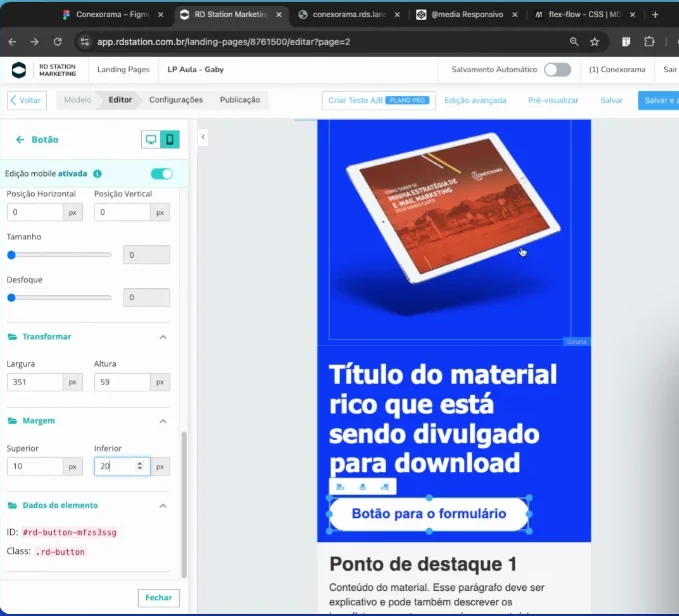
Task: Reload the page
Action: tap(58, 42)
